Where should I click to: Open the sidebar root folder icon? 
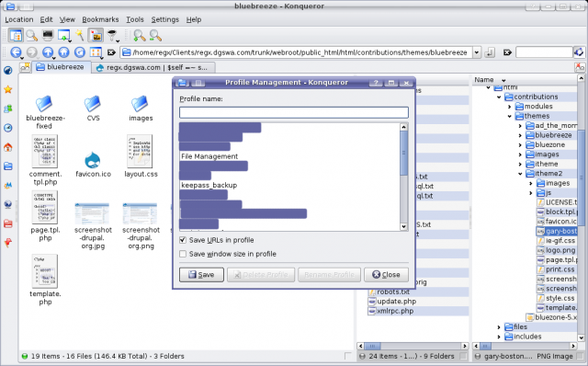point(8,223)
